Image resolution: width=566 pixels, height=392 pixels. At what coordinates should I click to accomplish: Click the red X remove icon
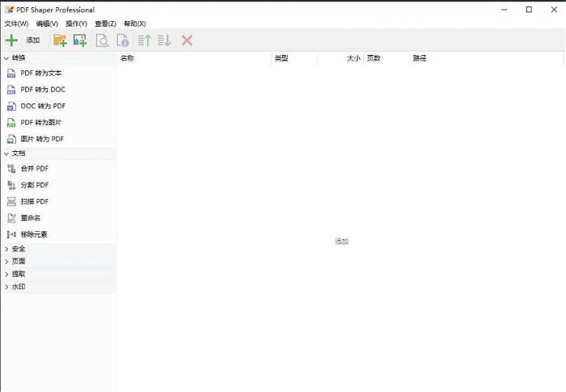[187, 40]
